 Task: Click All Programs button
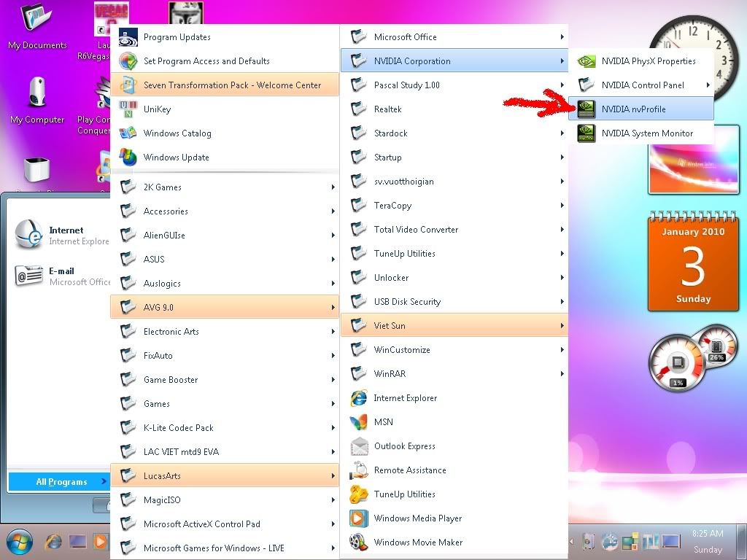pos(60,481)
